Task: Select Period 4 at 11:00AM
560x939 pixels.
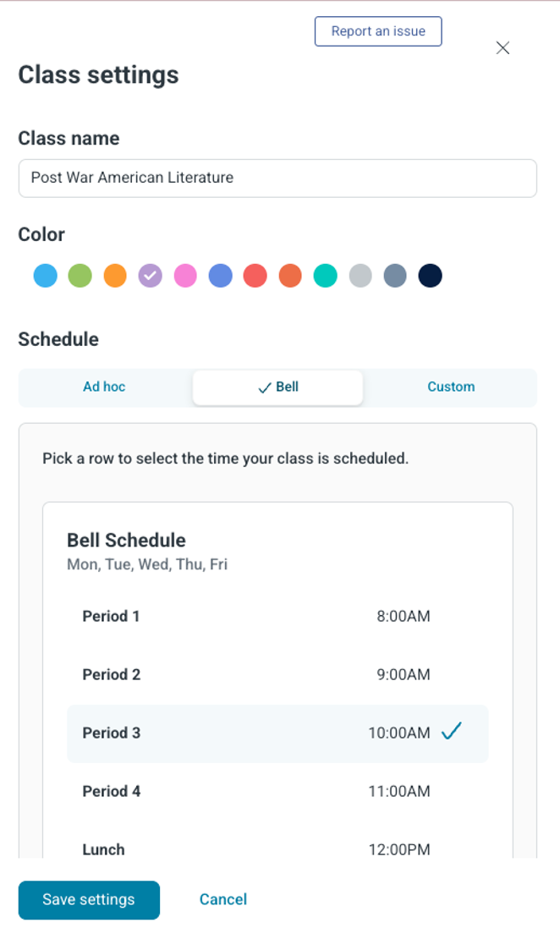Action: click(277, 792)
